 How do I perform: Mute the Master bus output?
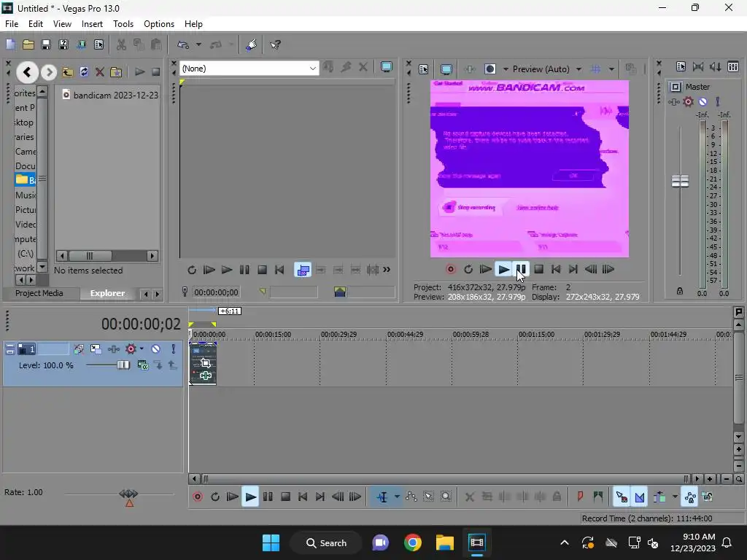pyautogui.click(x=703, y=101)
